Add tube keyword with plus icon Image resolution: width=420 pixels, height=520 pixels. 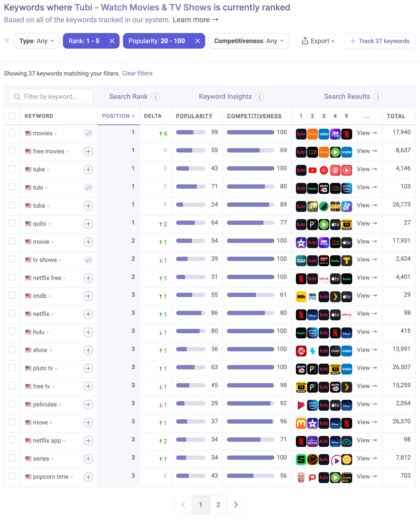click(x=88, y=170)
